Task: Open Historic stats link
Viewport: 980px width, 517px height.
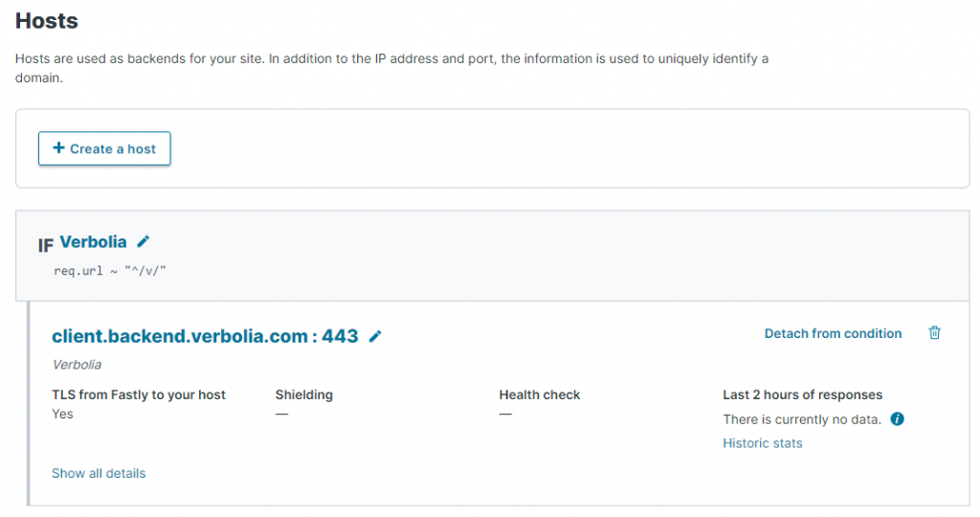Action: tap(763, 443)
